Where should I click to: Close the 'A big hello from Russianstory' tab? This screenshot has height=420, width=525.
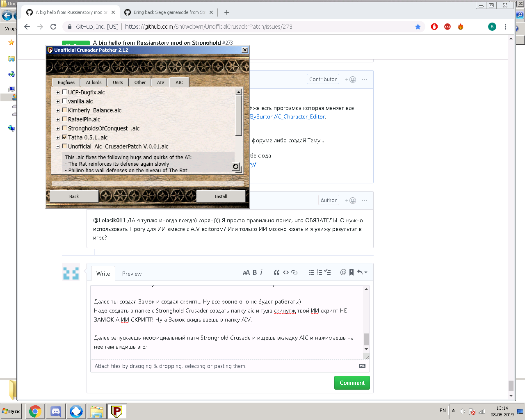[113, 12]
